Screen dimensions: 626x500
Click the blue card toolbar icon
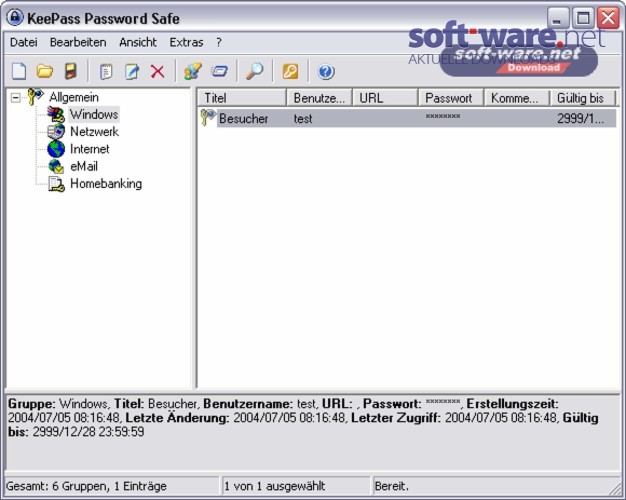tap(220, 71)
